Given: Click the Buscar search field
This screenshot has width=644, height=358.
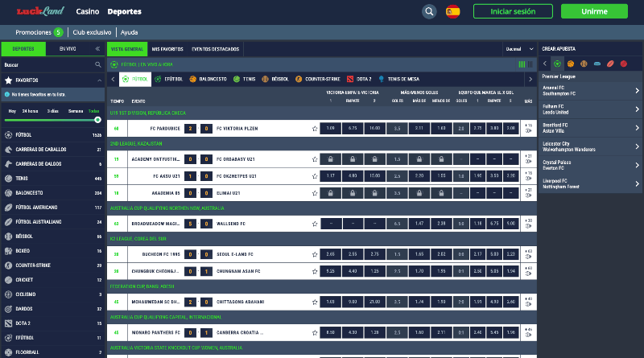Looking at the screenshot, I should (48, 65).
